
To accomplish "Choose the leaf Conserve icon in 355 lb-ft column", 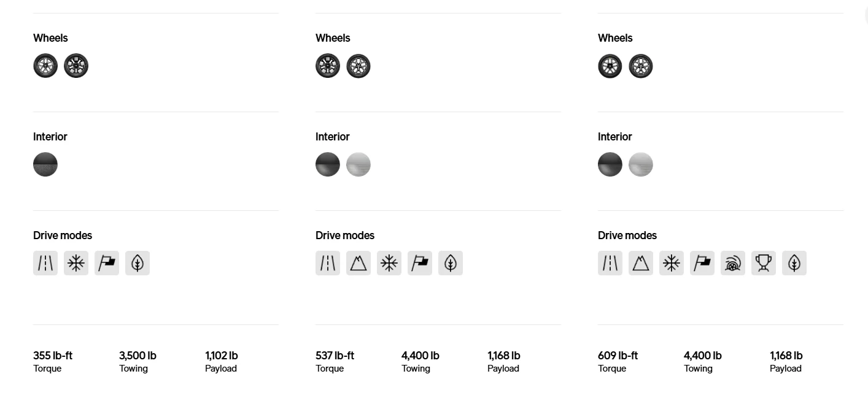I will tap(138, 263).
